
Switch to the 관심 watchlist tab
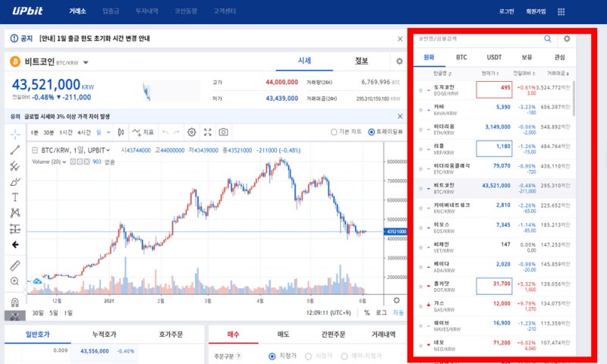(559, 57)
